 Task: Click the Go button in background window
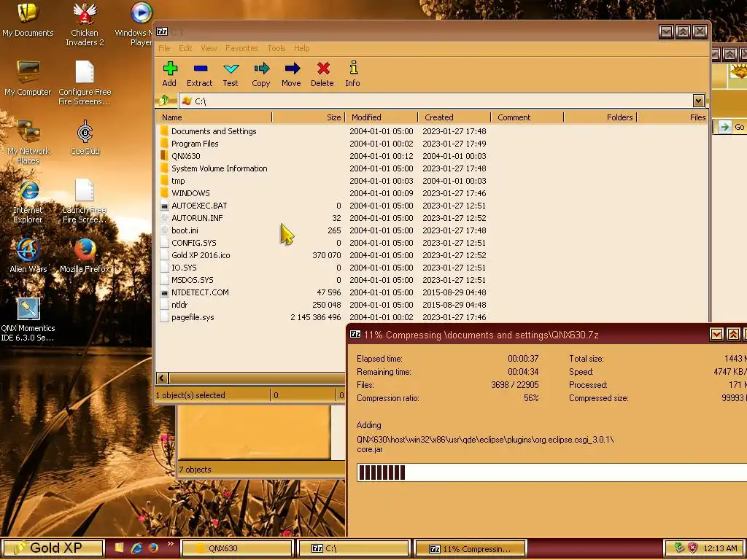pos(732,127)
